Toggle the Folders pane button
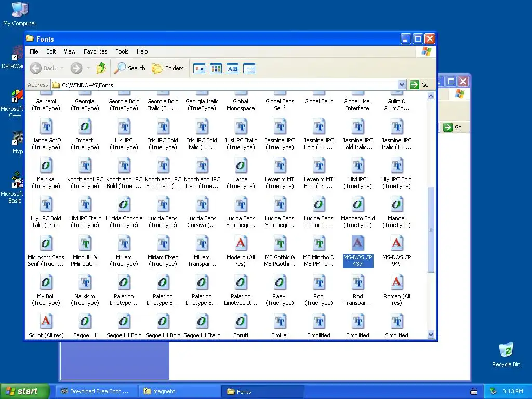 click(168, 68)
